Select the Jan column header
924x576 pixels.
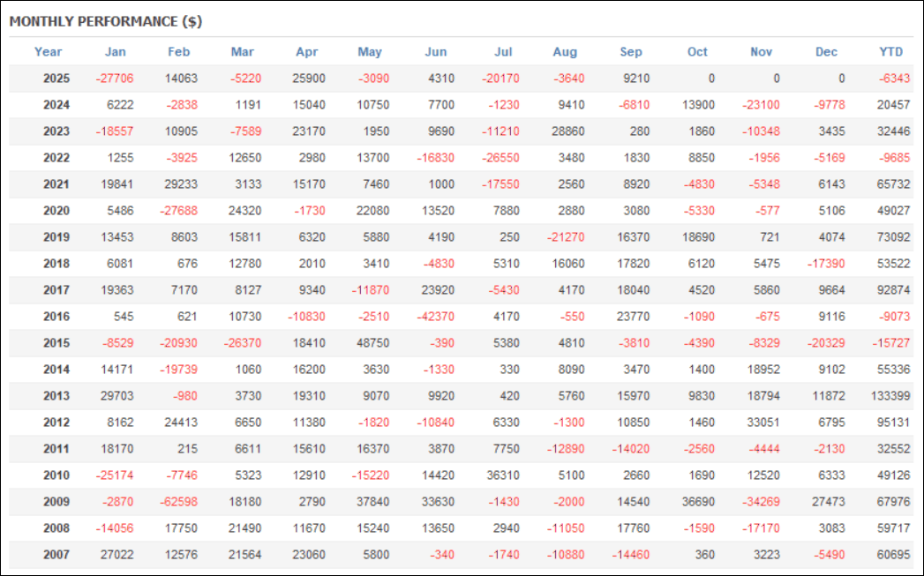tap(115, 52)
